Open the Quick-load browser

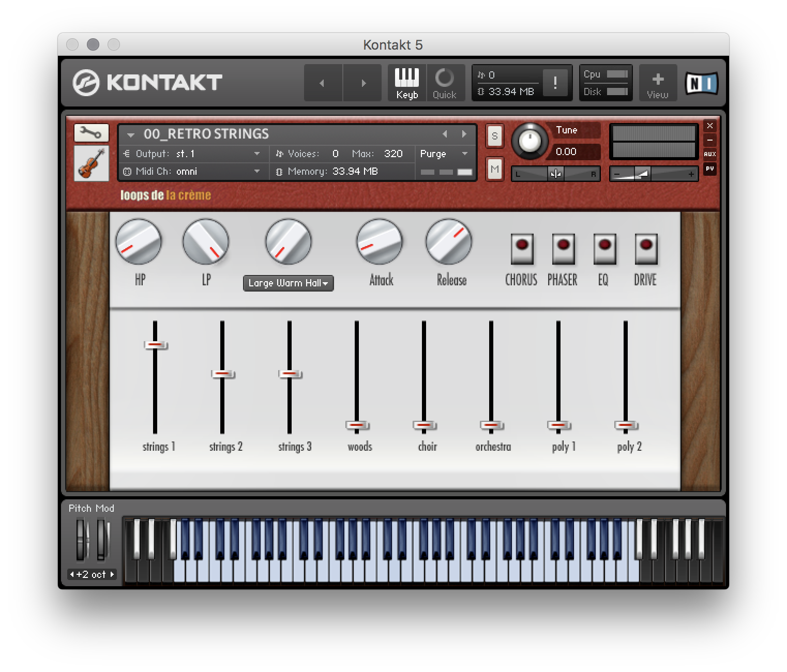[x=444, y=83]
